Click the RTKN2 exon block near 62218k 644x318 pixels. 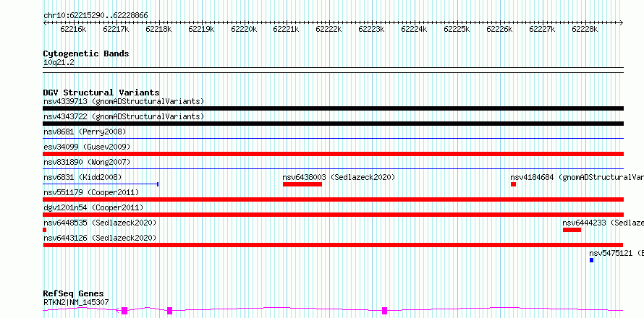[169, 311]
